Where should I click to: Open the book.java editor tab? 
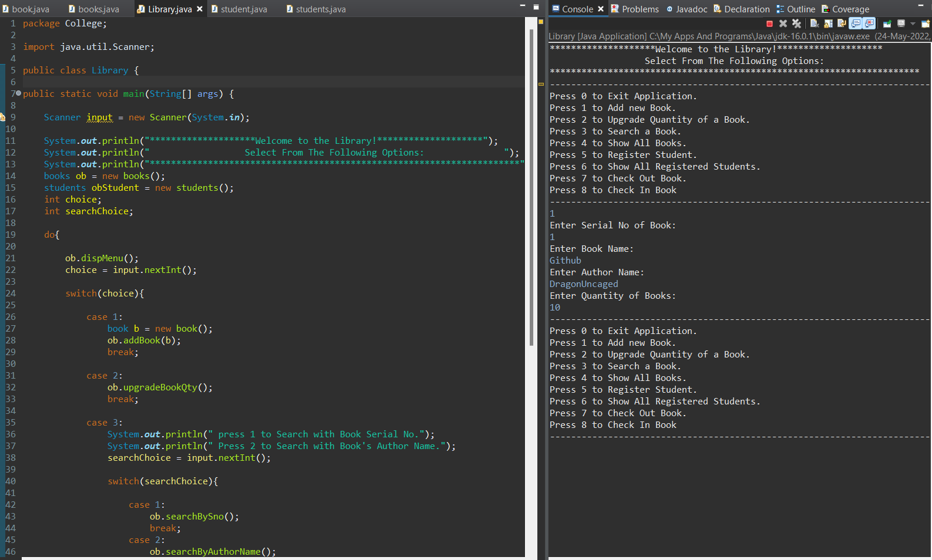(x=26, y=9)
